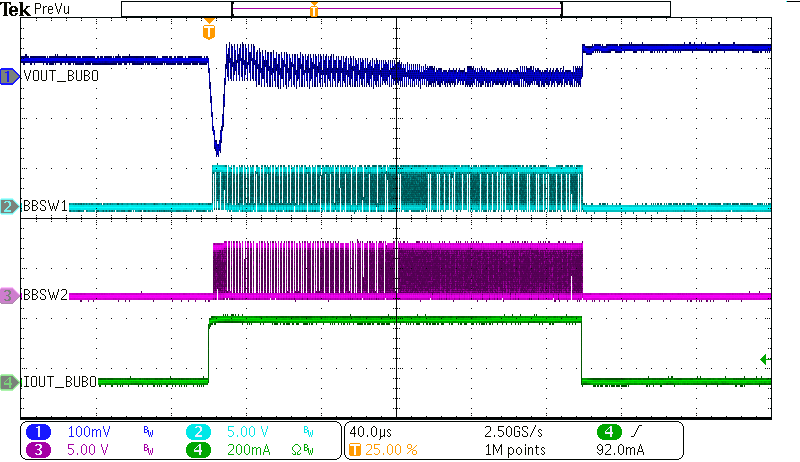
Task: Click the channel 2 badge showing 5.00 V
Action: 200,431
